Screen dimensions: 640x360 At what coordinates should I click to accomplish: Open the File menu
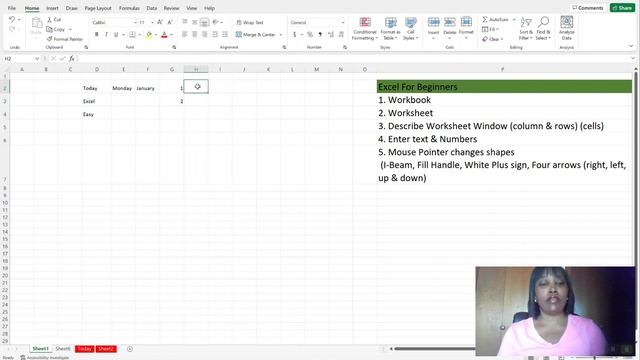click(x=11, y=8)
